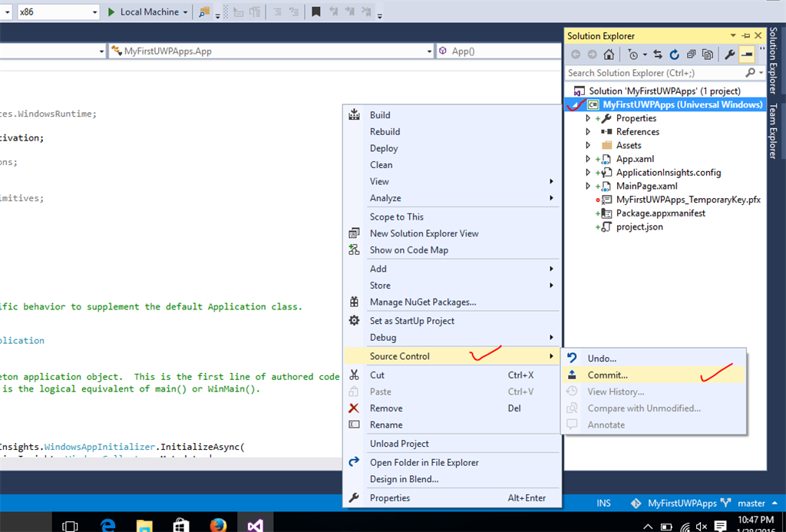Toggle auto-hide pin on Solution Explorer

745,36
